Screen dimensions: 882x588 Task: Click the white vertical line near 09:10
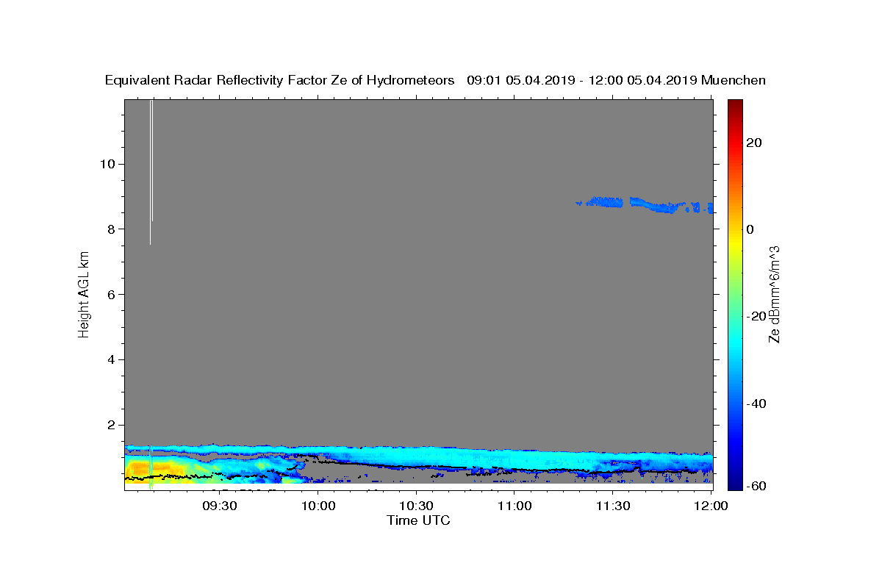[x=151, y=172]
